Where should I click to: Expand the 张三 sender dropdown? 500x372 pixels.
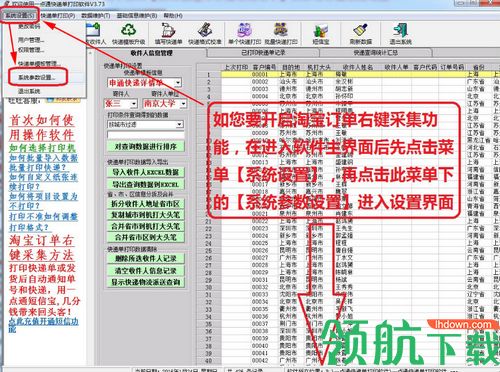click(134, 104)
